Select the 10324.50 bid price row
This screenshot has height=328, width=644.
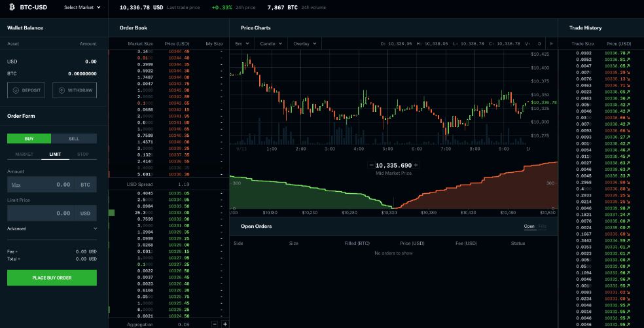coord(169,316)
